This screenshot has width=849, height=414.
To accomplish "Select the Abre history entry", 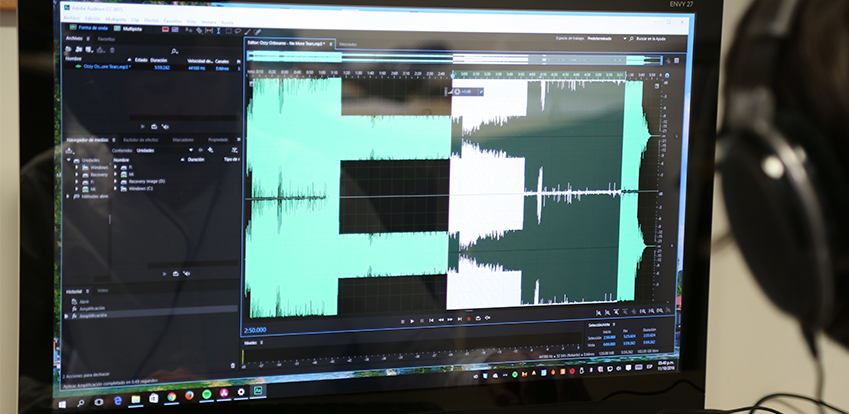I will [x=84, y=301].
